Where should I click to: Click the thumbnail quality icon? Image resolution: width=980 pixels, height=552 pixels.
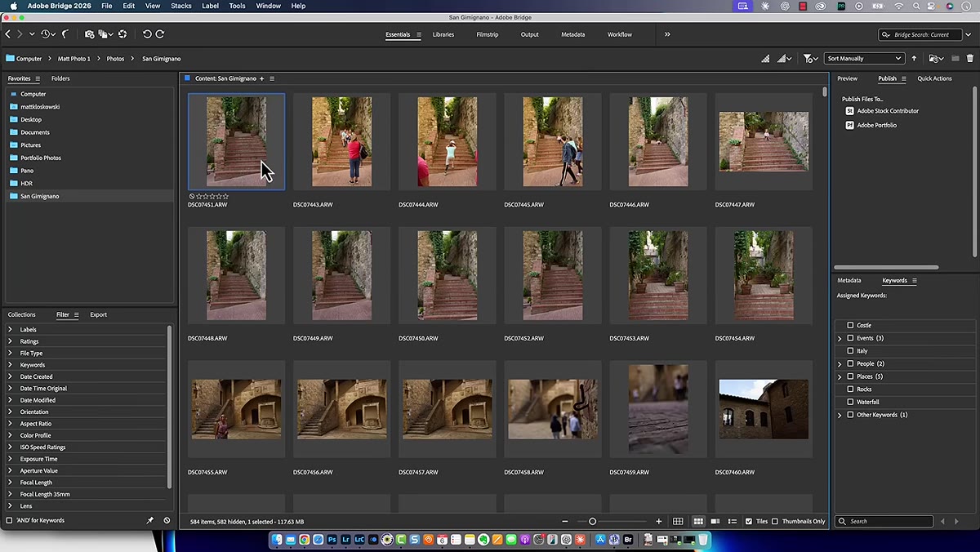pyautogui.click(x=765, y=59)
